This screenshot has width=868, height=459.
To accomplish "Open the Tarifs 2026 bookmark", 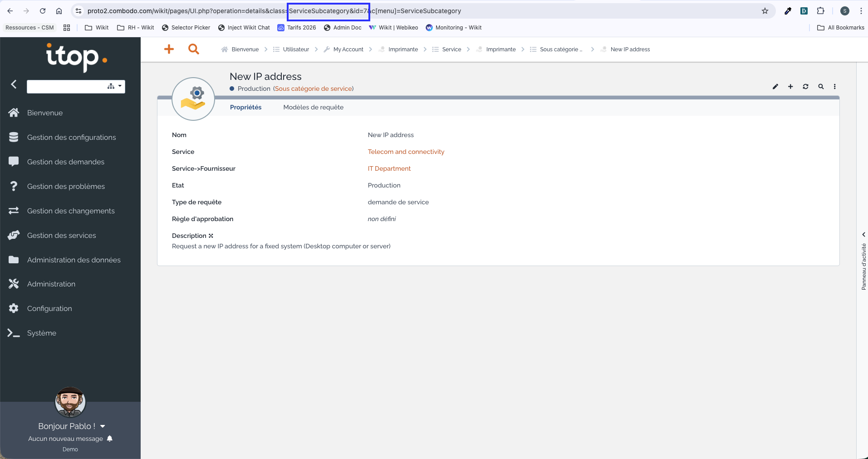I will coord(297,28).
